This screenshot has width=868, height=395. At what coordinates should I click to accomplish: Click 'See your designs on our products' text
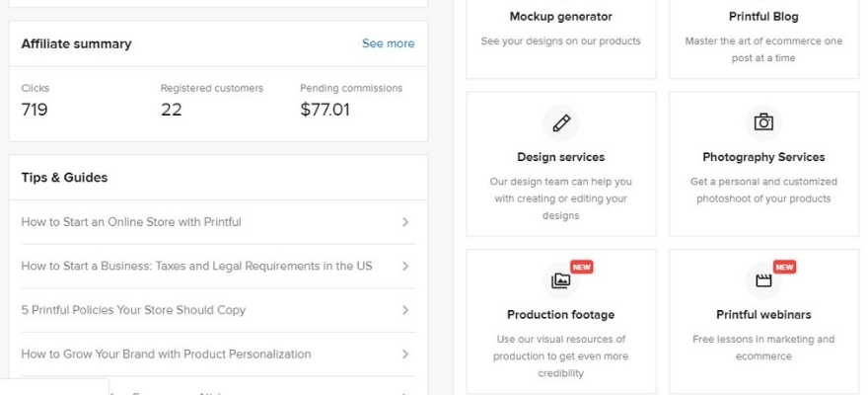[x=561, y=41]
